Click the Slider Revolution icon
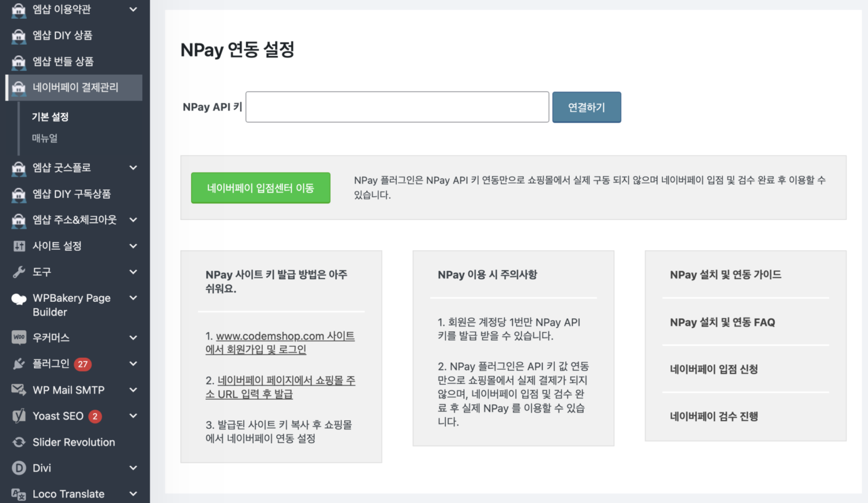 tap(18, 442)
